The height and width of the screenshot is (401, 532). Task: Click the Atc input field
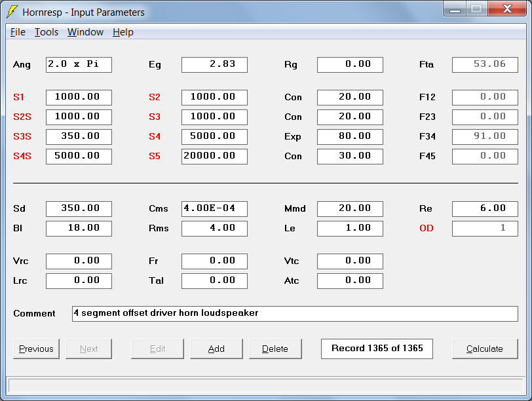pyautogui.click(x=350, y=281)
